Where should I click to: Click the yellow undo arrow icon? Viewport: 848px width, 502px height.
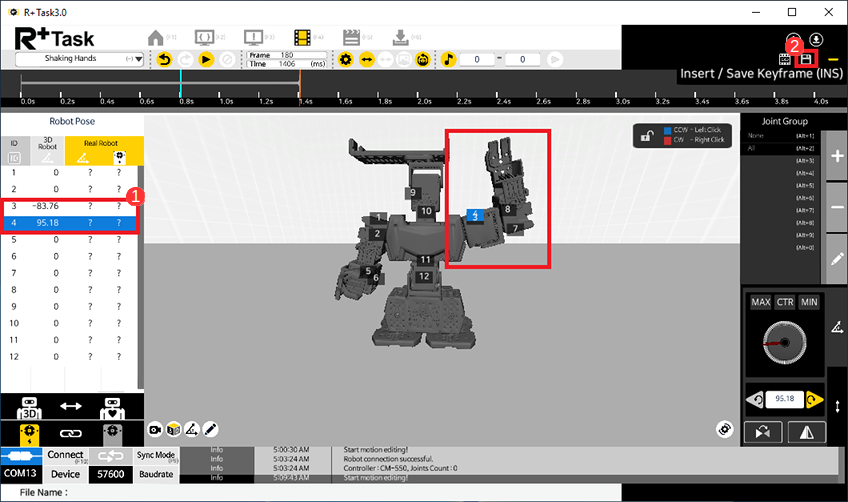165,59
